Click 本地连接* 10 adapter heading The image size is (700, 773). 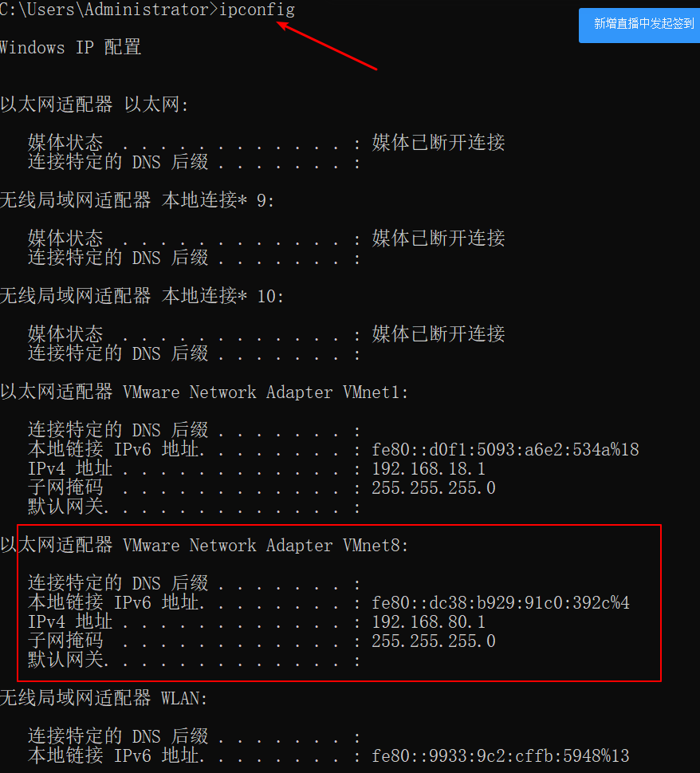(x=222, y=296)
